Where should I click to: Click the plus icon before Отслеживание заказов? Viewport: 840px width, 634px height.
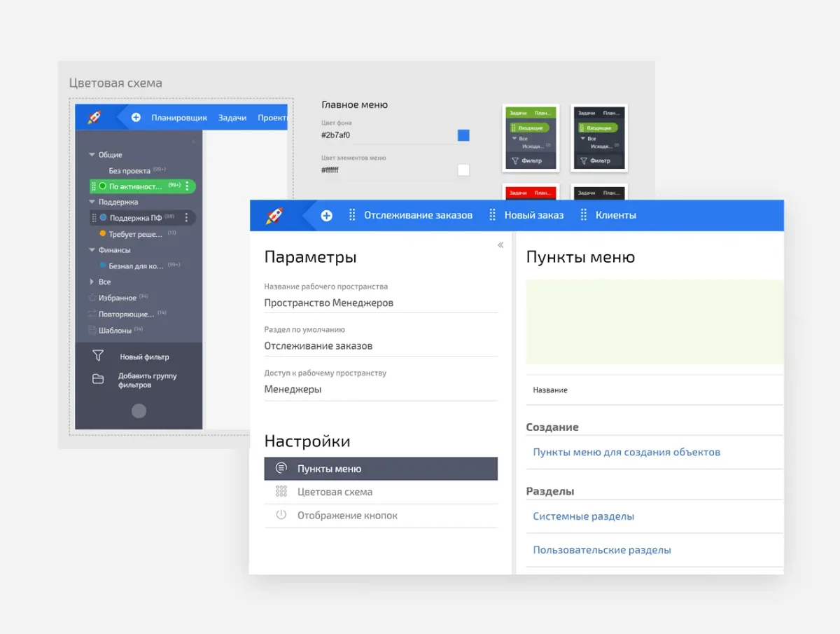point(326,216)
